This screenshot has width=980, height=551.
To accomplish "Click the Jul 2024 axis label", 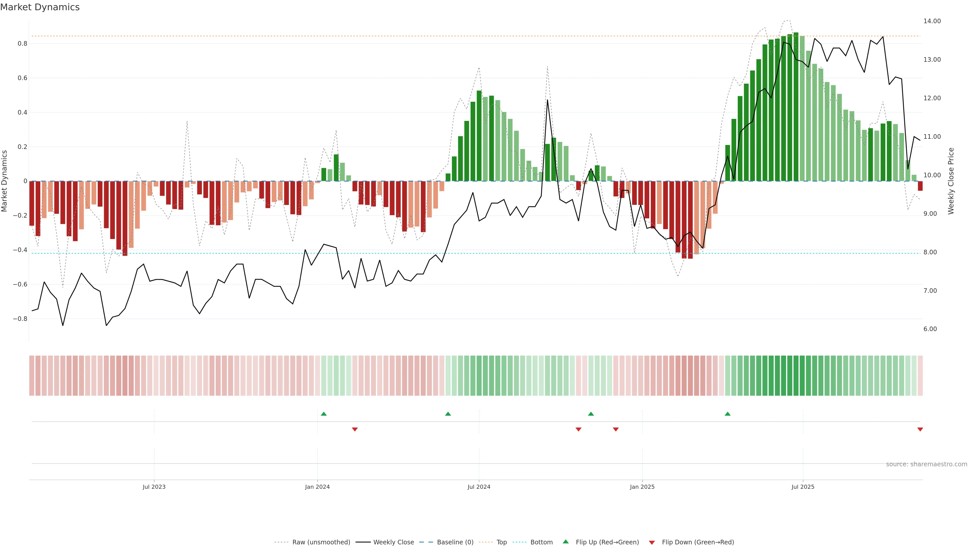I will point(479,487).
